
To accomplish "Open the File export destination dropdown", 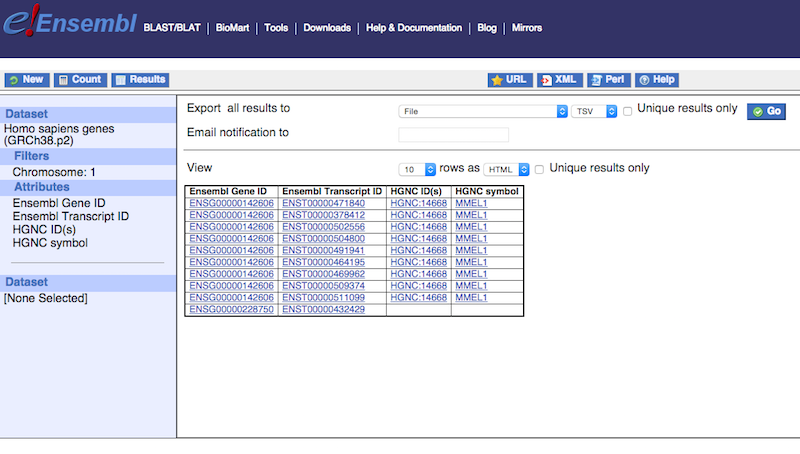I will pos(483,111).
